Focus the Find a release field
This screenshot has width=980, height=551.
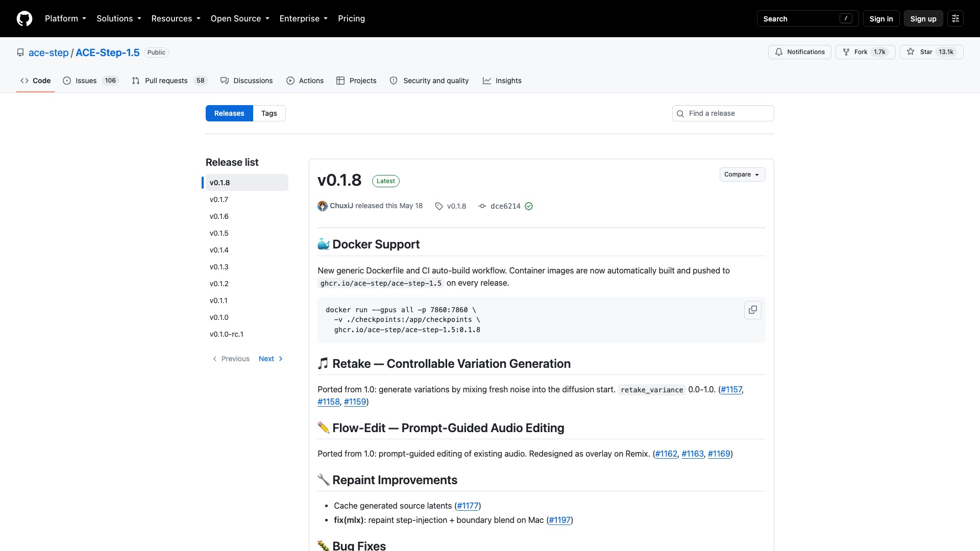pos(723,113)
